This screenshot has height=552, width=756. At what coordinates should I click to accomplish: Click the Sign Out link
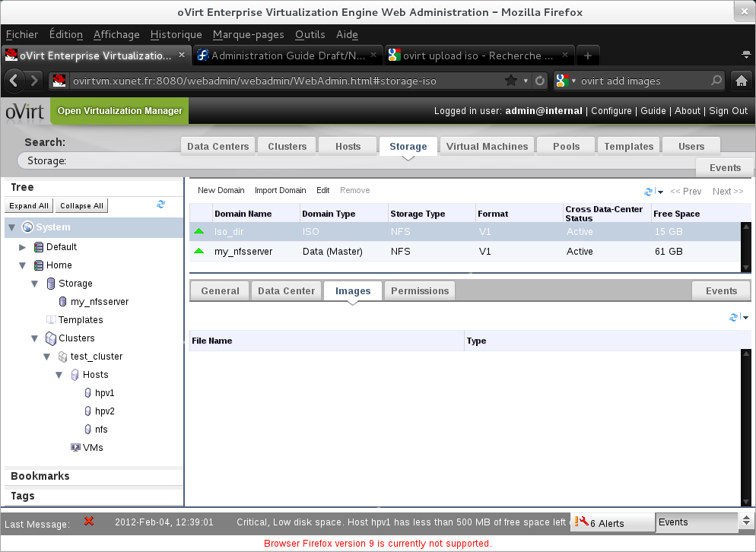click(728, 111)
